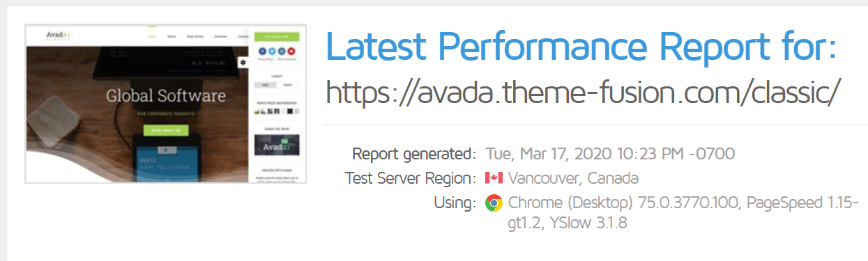The width and height of the screenshot is (868, 261).
Task: Click the Twitter circle icon in the preview sidebar
Action: point(272,51)
